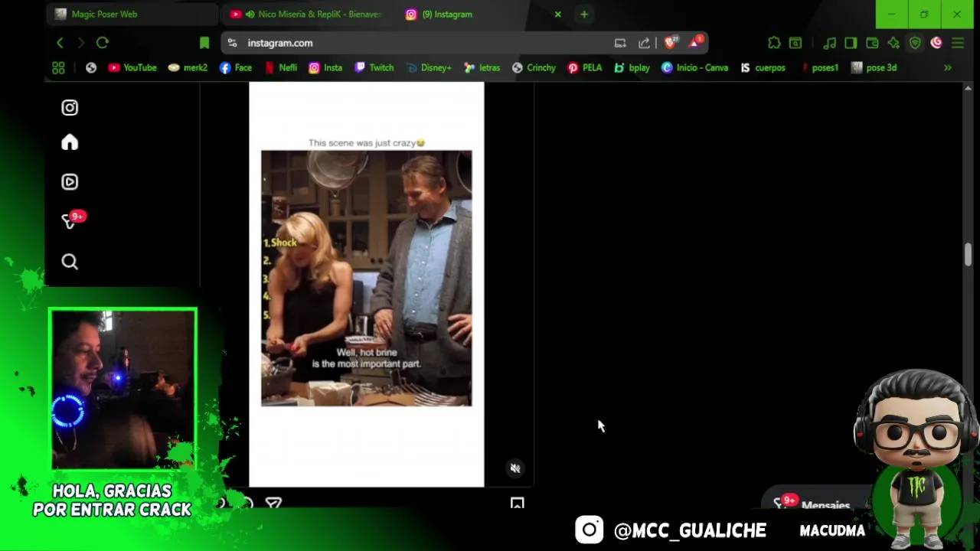This screenshot has height=551, width=980.
Task: Close the Instagram tab
Action: [557, 14]
